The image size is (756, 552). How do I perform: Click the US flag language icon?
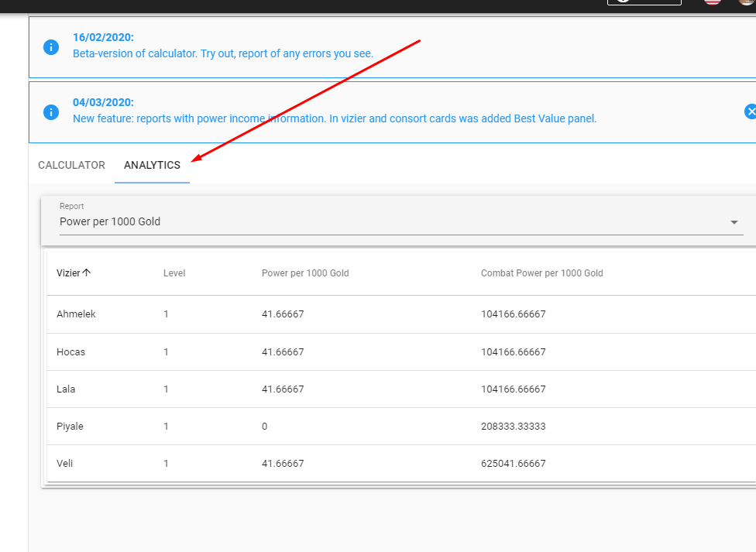pyautogui.click(x=712, y=2)
